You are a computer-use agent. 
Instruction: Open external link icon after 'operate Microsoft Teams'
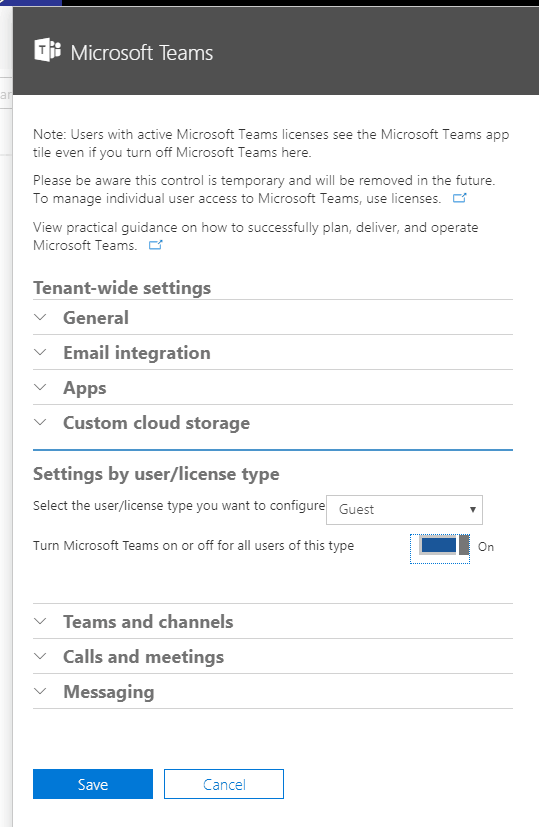coord(156,245)
